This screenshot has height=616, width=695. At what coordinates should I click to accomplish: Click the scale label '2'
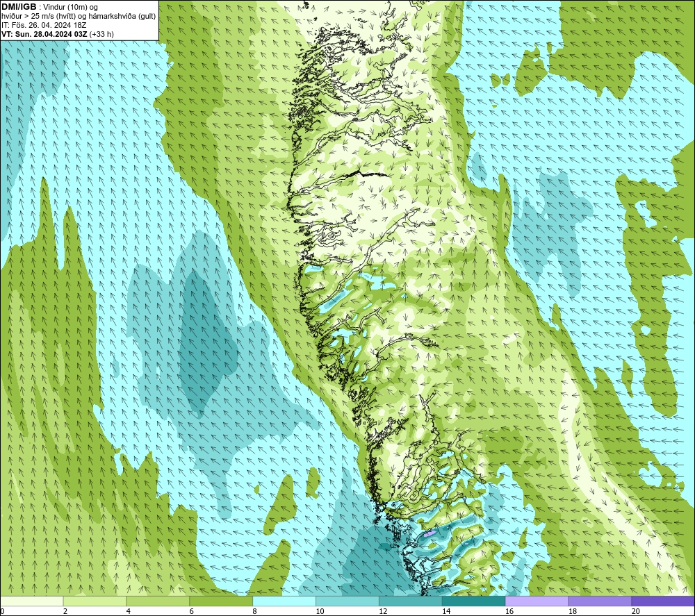[65, 611]
